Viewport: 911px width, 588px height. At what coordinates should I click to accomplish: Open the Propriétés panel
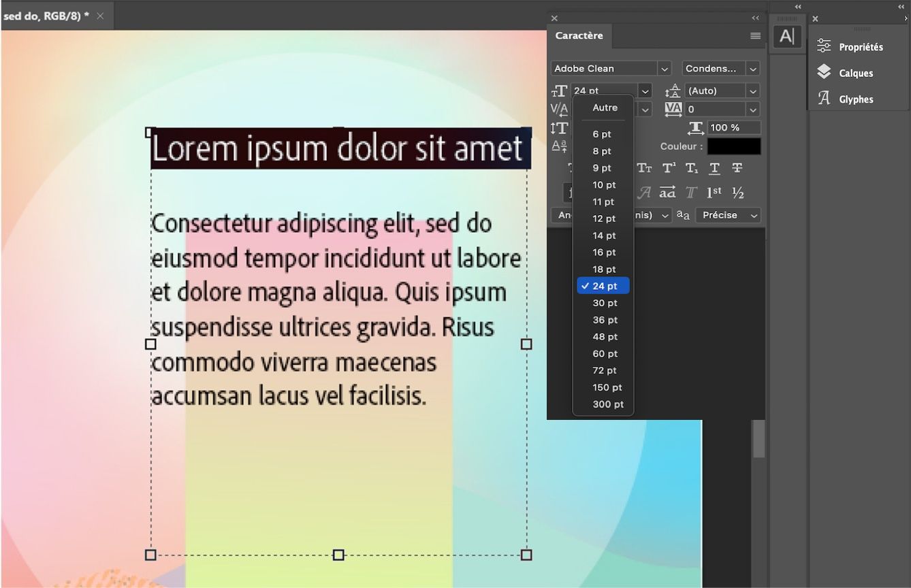tap(861, 47)
